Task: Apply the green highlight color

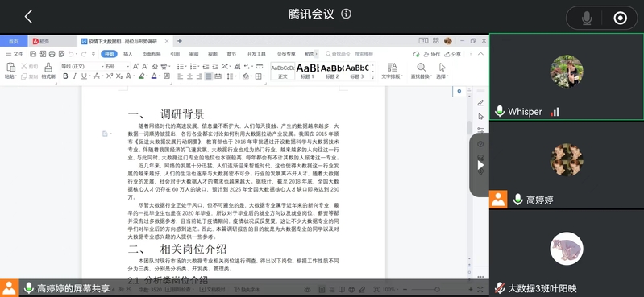Action: pyautogui.click(x=141, y=76)
